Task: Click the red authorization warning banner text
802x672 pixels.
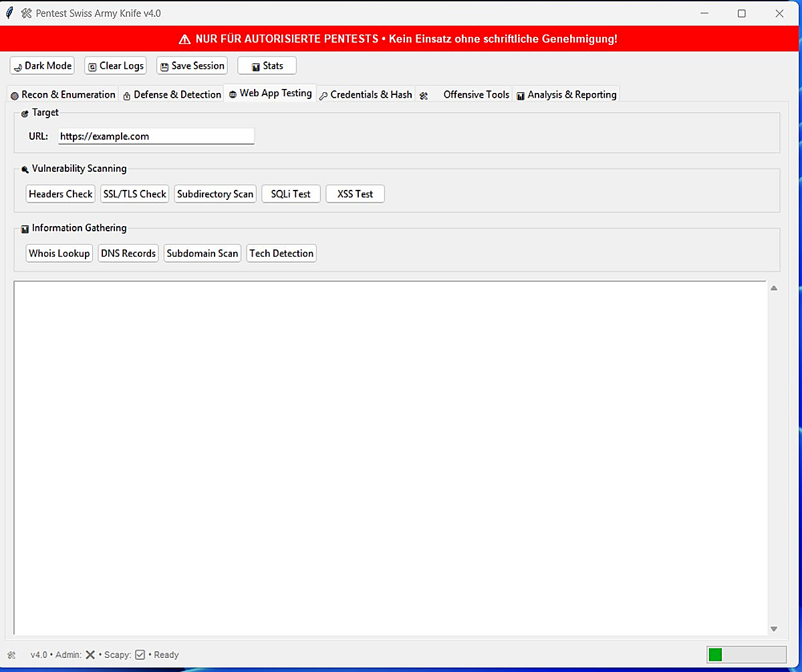Action: click(x=406, y=39)
